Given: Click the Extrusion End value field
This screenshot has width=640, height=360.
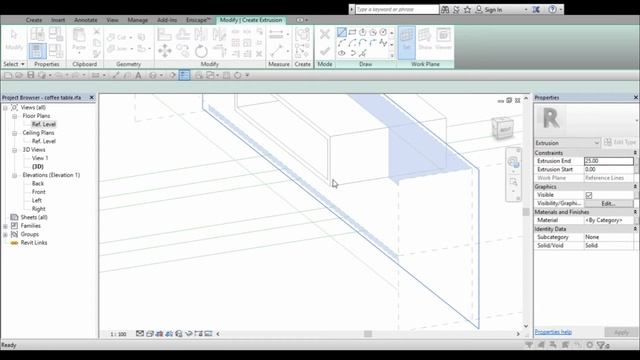Looking at the screenshot, I should (609, 161).
